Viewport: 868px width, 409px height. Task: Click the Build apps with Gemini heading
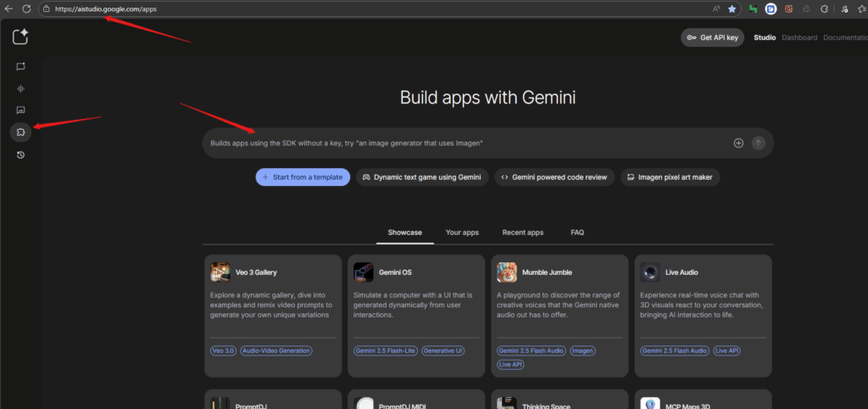[487, 98]
